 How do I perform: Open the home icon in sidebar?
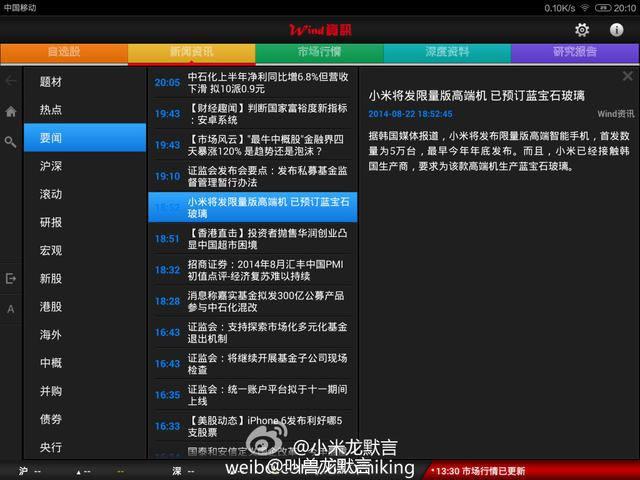11,112
